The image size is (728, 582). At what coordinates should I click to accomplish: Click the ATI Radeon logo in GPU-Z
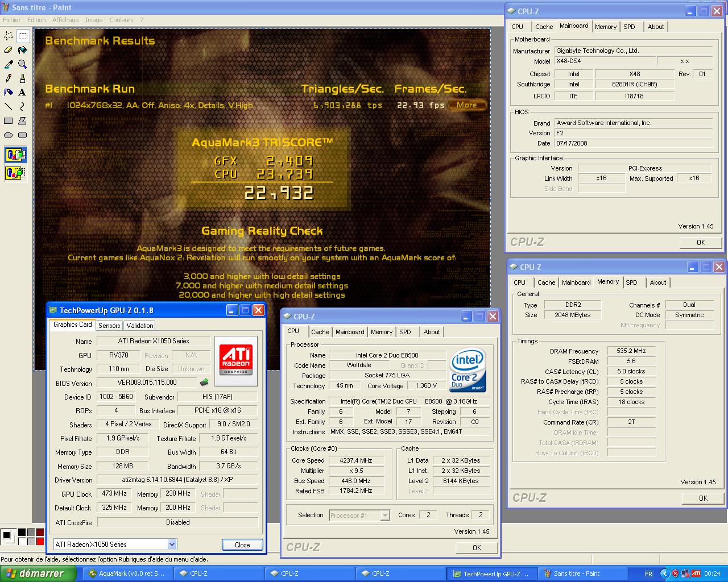235,360
